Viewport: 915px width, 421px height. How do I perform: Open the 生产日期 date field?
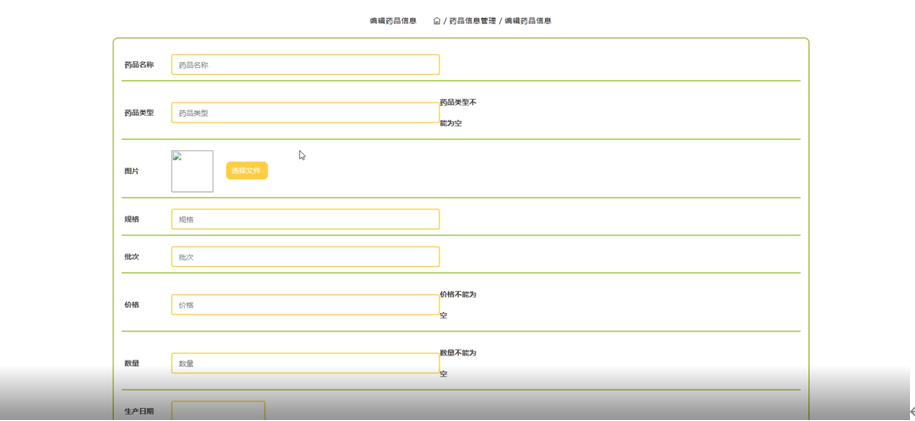[218, 410]
